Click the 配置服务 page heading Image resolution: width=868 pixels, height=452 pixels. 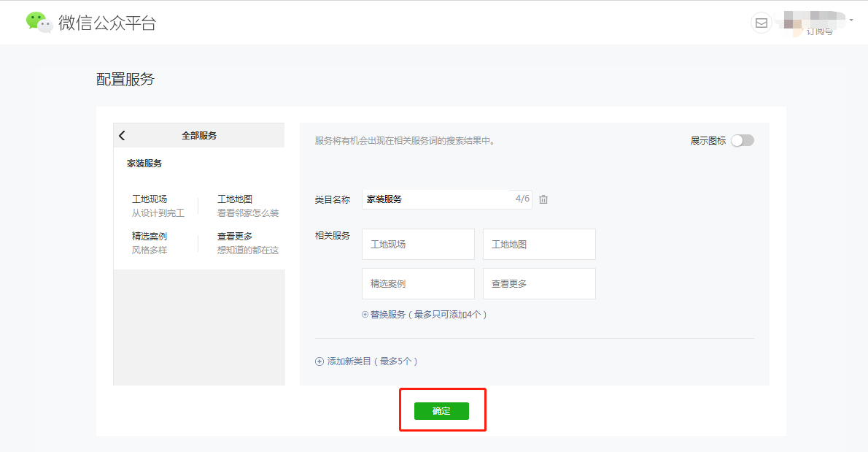point(125,79)
